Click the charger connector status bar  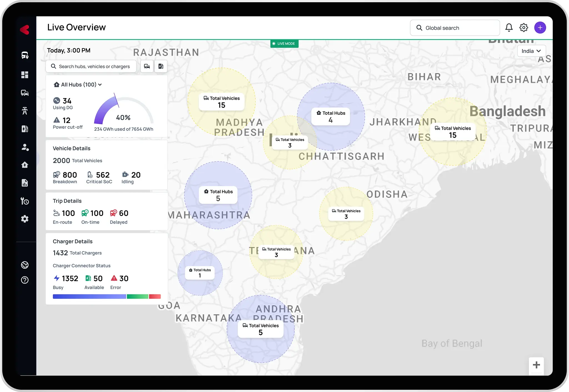[107, 296]
